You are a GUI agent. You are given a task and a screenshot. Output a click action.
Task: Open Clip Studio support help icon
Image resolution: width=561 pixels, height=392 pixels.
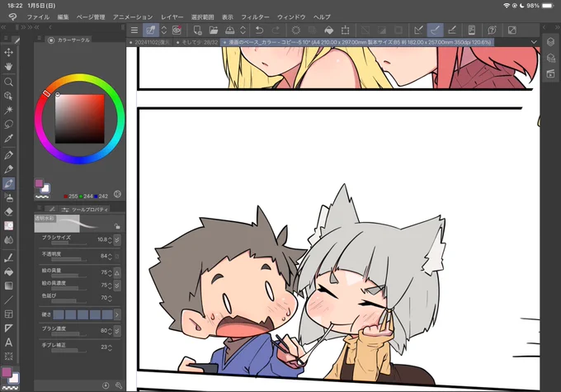click(x=493, y=31)
